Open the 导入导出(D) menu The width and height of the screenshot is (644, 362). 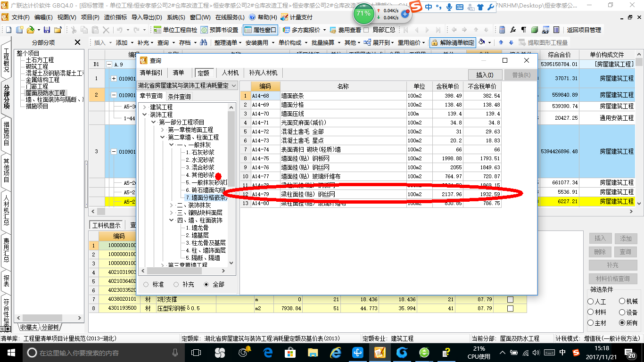click(147, 17)
